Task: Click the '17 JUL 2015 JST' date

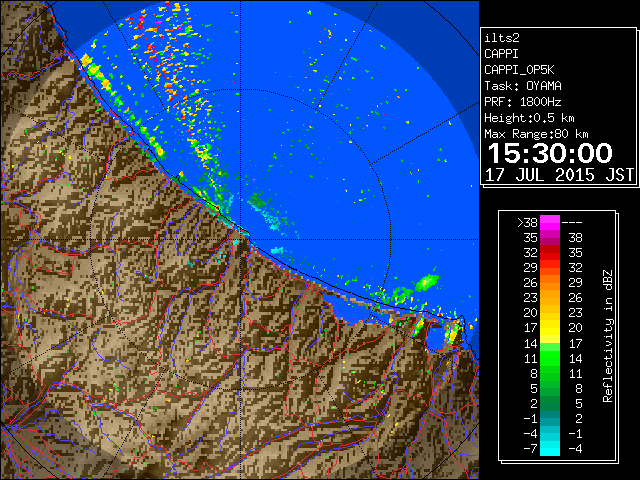Action: 559,175
